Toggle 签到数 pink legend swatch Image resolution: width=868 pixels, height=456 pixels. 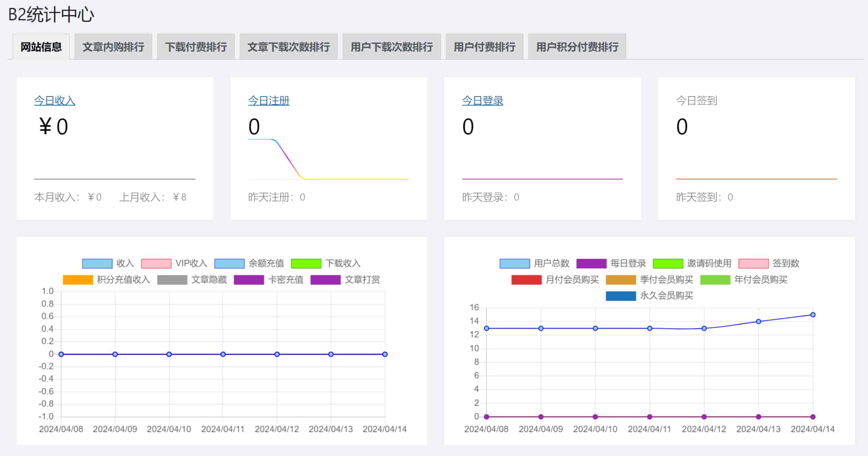click(x=754, y=263)
